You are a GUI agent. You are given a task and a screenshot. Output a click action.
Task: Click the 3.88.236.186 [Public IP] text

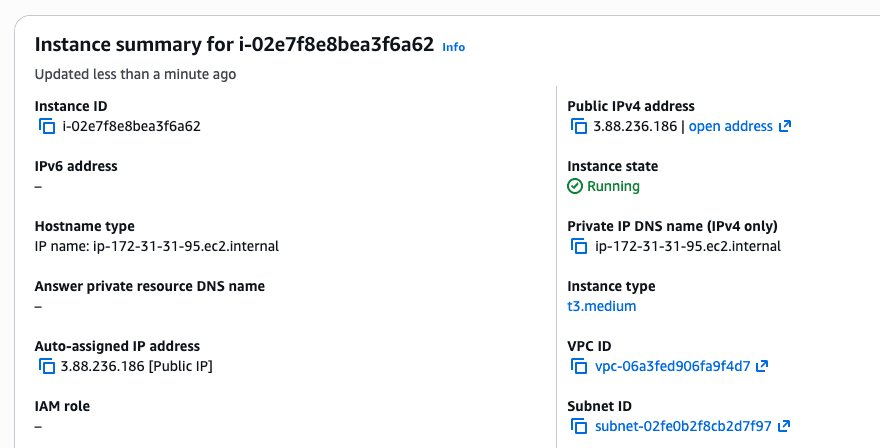pos(136,366)
